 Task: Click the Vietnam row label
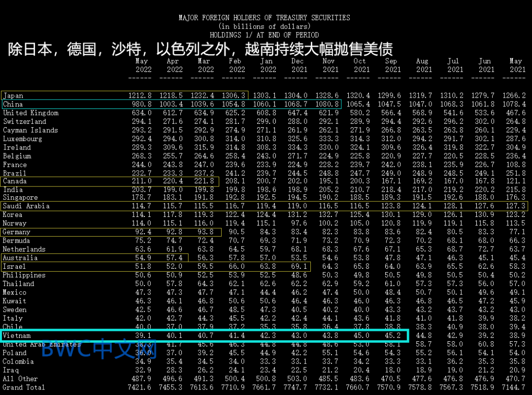click(x=17, y=335)
